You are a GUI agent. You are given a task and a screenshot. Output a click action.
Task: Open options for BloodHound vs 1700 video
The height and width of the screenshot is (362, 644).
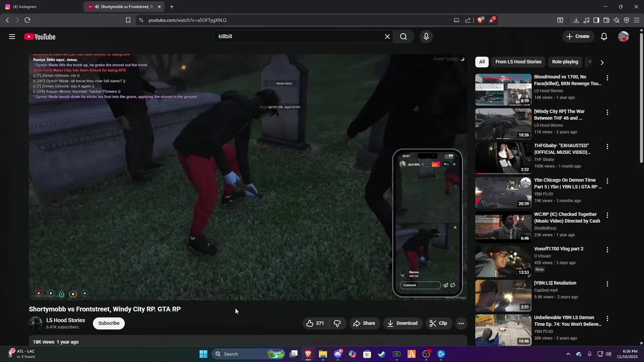click(607, 78)
